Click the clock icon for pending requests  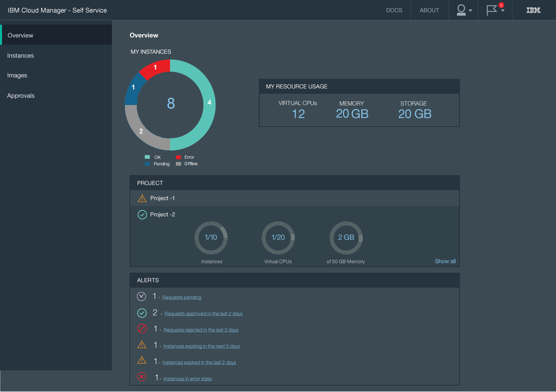pos(141,296)
